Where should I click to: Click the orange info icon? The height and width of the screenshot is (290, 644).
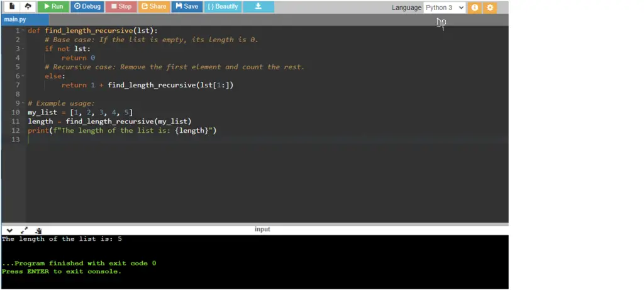[474, 8]
